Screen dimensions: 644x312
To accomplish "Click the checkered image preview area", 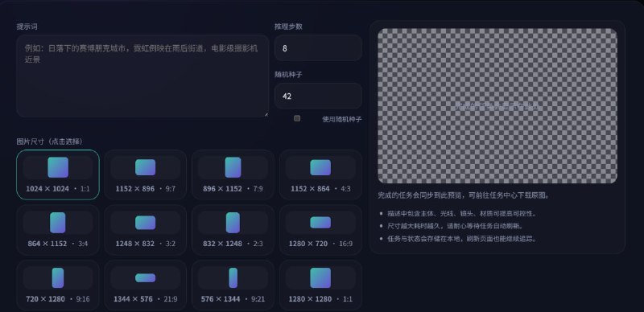I will [x=497, y=106].
